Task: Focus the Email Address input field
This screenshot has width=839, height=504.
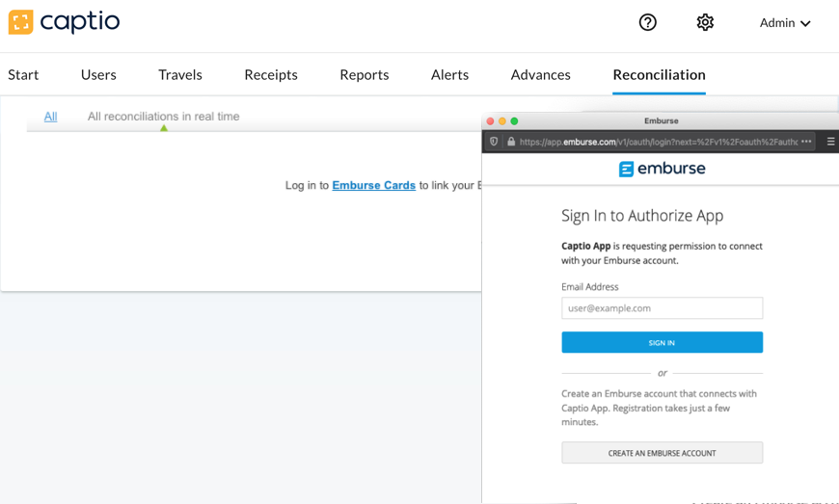Action: (662, 308)
